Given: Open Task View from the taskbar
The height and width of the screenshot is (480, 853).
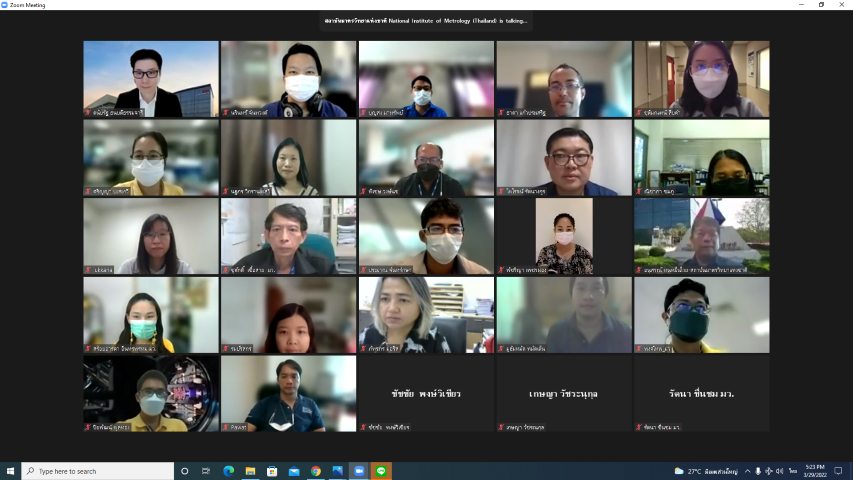Looking at the screenshot, I should pos(206,471).
